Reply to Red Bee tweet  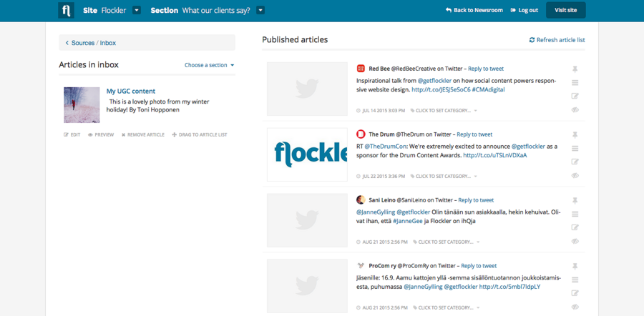[486, 69]
